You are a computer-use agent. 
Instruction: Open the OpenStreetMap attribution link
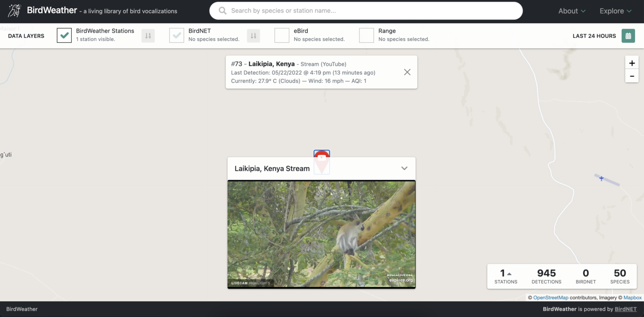pos(551,298)
